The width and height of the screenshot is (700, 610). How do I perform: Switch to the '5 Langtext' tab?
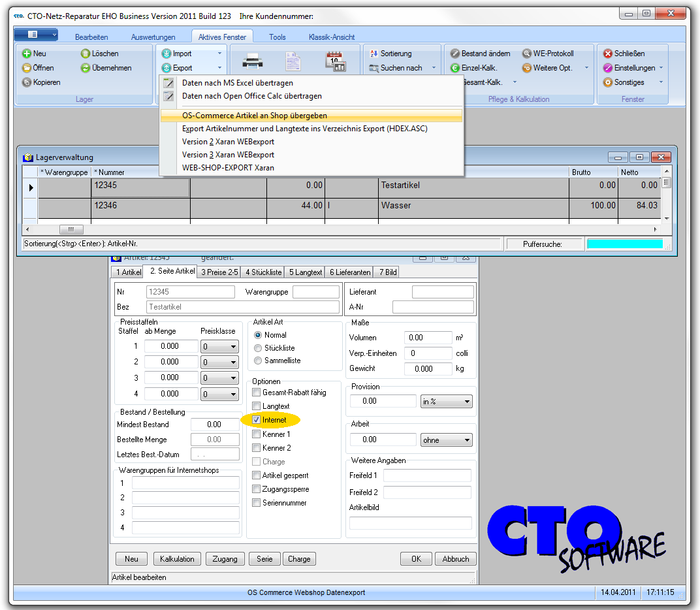click(306, 272)
